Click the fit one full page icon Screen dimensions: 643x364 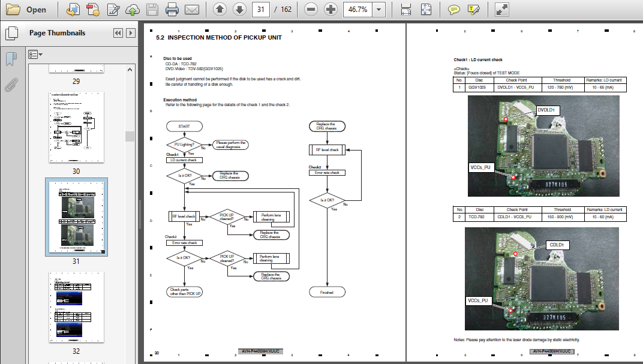point(426,10)
